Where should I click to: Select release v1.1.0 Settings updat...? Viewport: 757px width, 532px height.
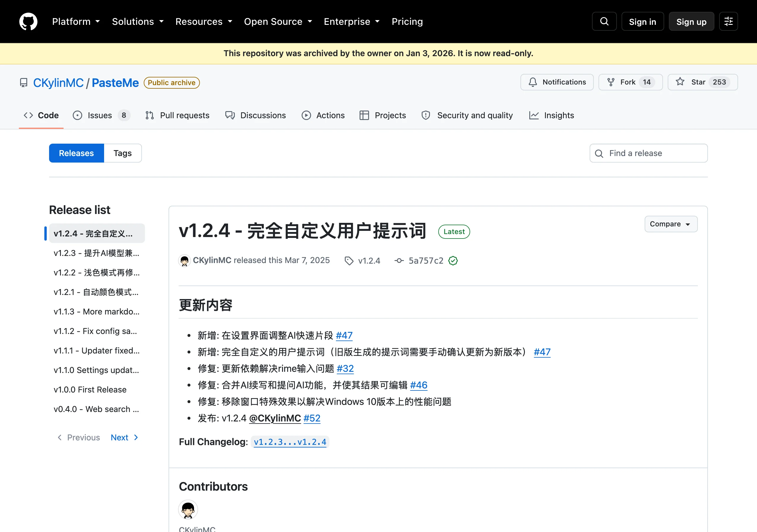(x=97, y=370)
